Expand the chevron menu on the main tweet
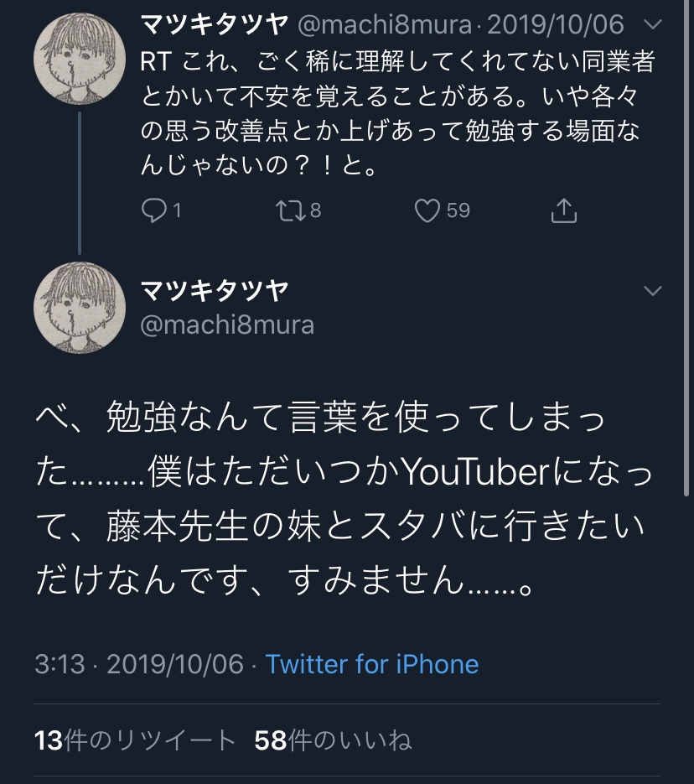The width and height of the screenshot is (694, 784). click(x=653, y=290)
